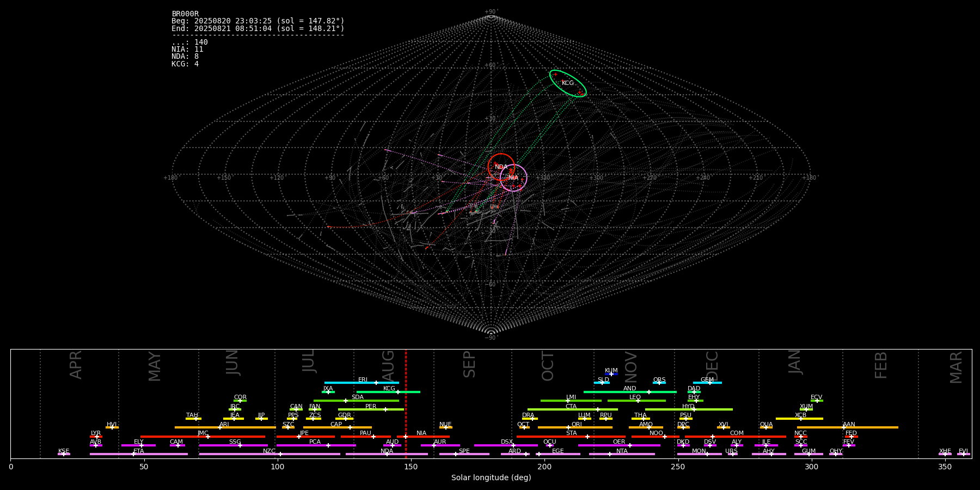Click the 'Solar longitude (deg)' axis title

pyautogui.click(x=491, y=478)
